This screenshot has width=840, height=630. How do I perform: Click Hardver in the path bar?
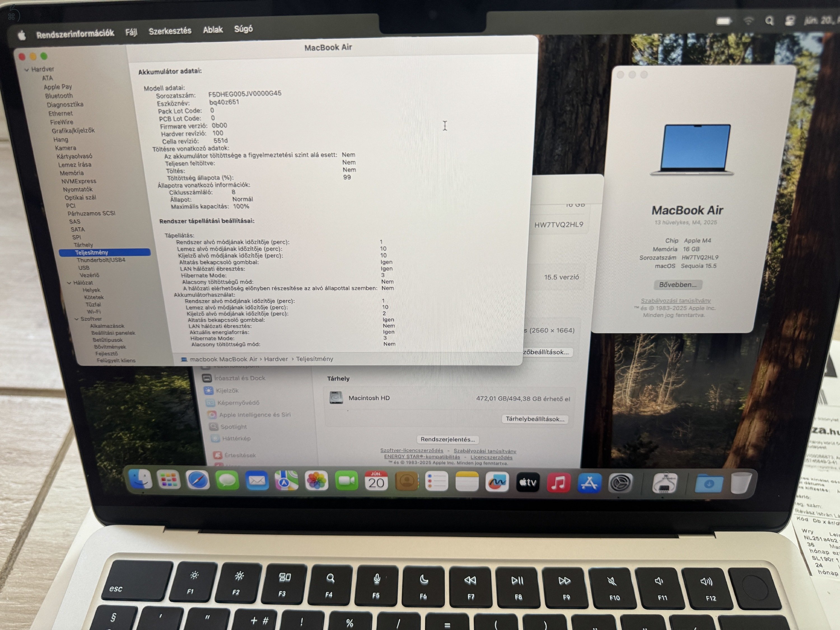click(276, 359)
